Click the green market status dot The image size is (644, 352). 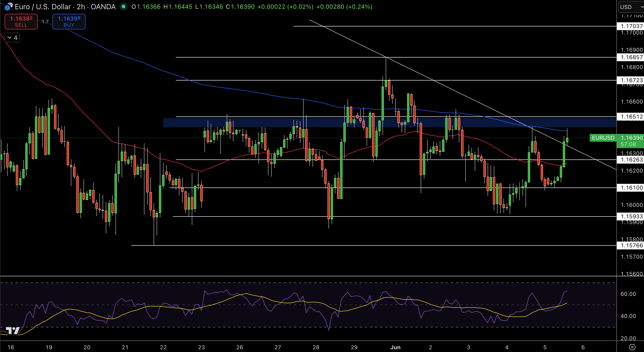tap(123, 6)
